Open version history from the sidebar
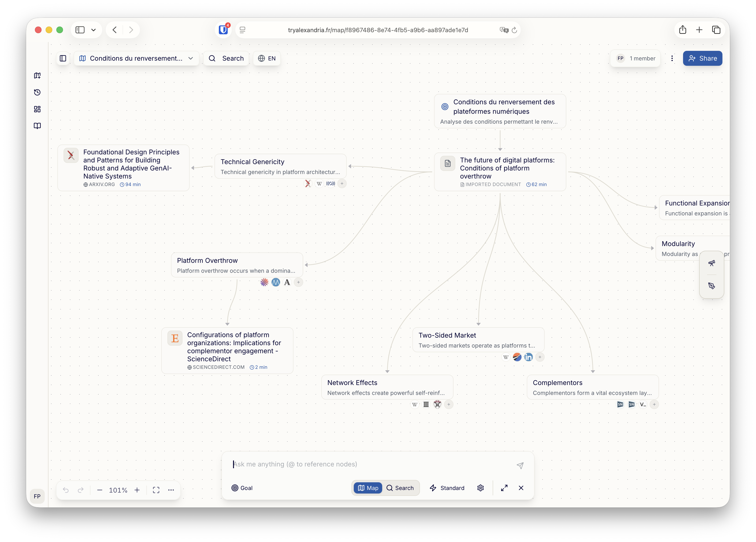Screen dimensions: 756x542 37,92
